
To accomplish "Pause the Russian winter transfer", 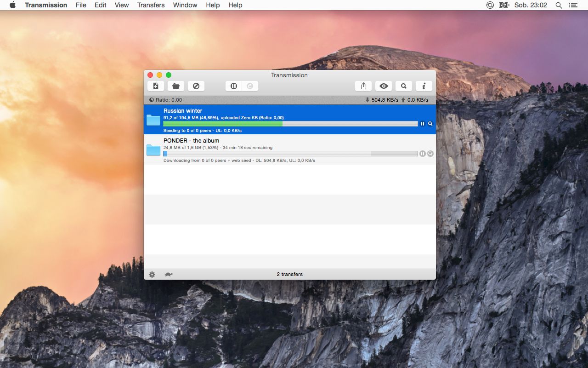I will (423, 124).
